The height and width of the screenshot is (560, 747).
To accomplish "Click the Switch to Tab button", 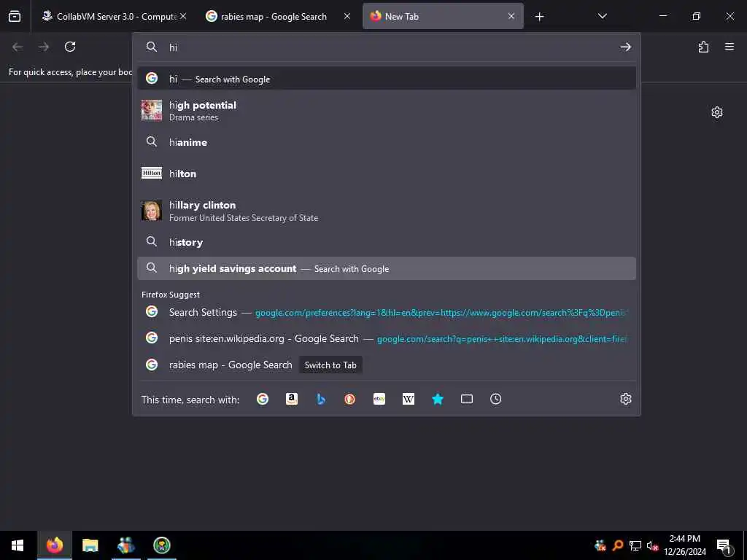I will pos(330,365).
